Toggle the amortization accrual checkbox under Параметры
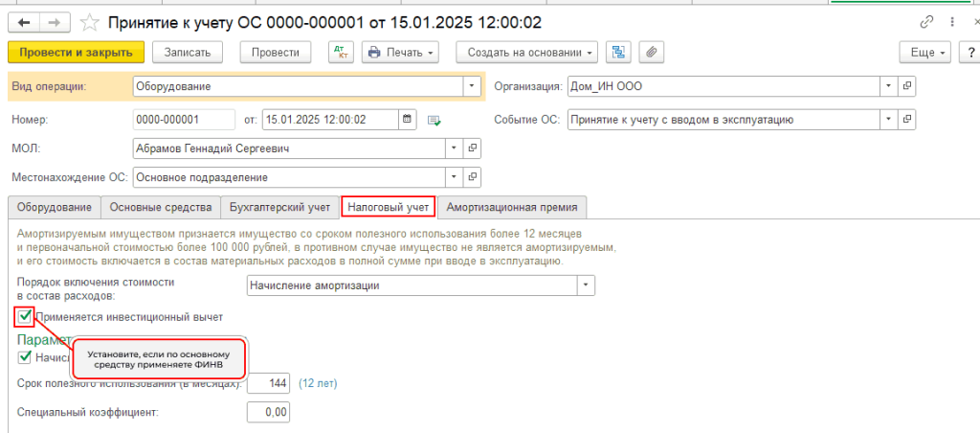Screen dimensions: 980x433 point(25,357)
